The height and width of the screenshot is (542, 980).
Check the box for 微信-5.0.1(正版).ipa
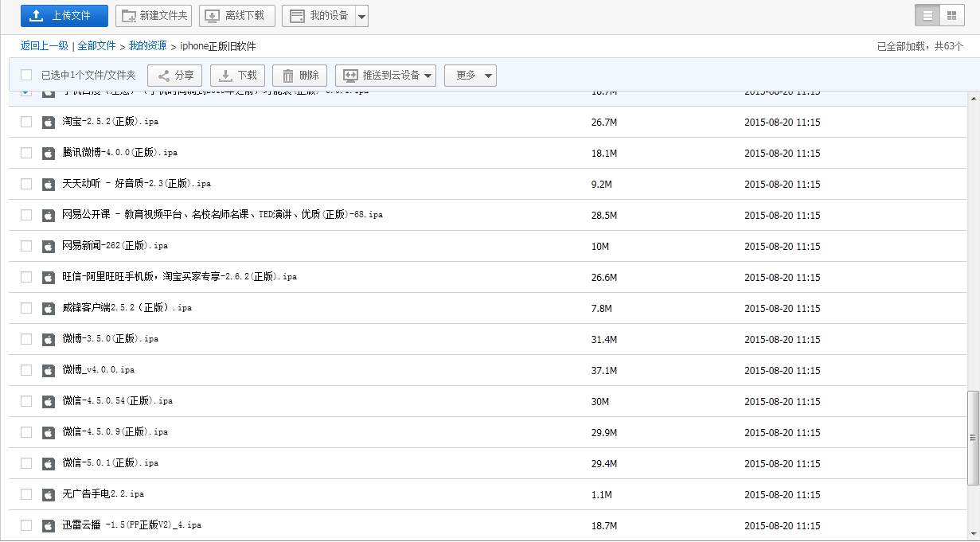tap(26, 463)
